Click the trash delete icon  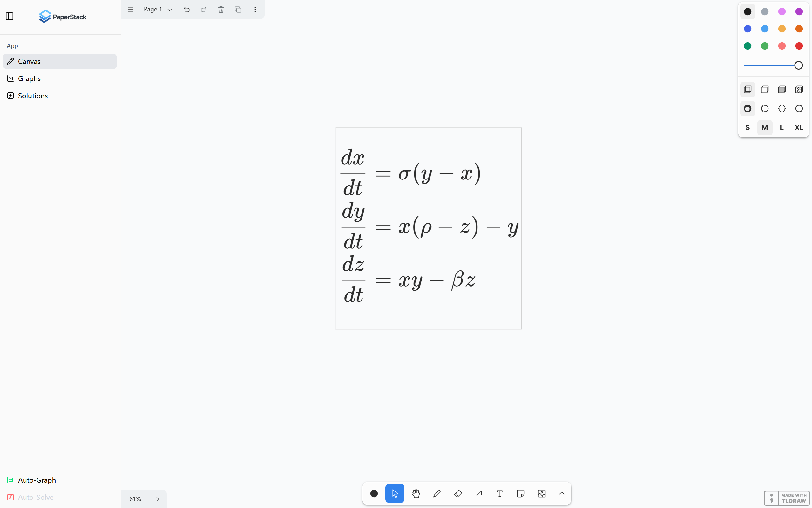point(221,10)
